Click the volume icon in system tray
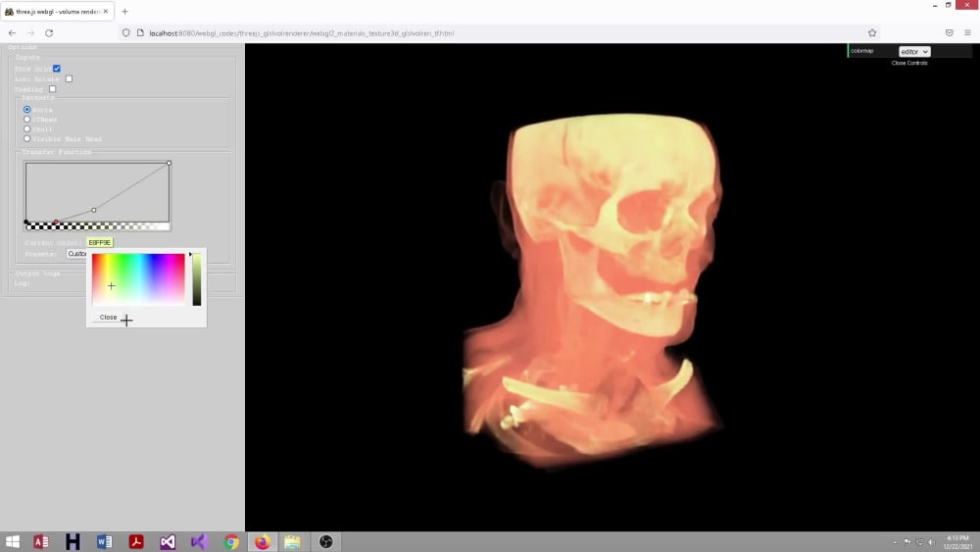The image size is (980, 552). tap(931, 542)
